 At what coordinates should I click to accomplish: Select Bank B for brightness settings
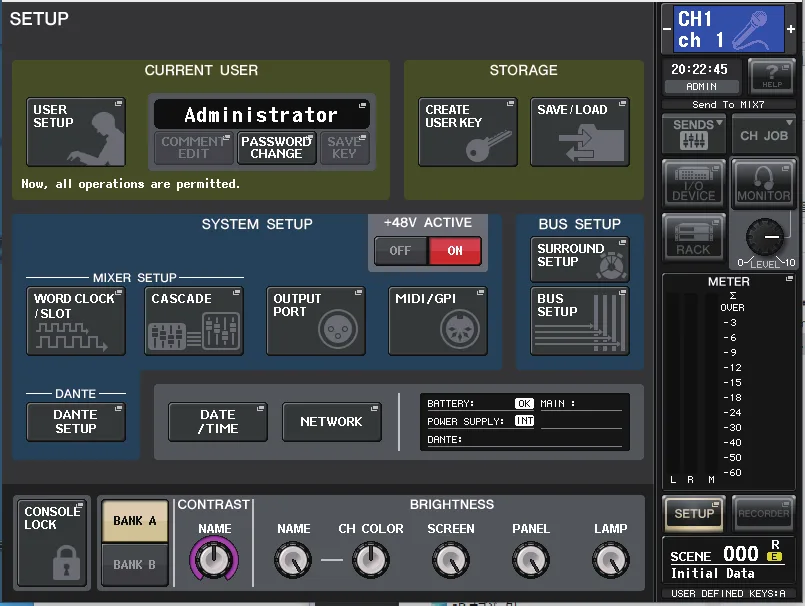pos(135,564)
